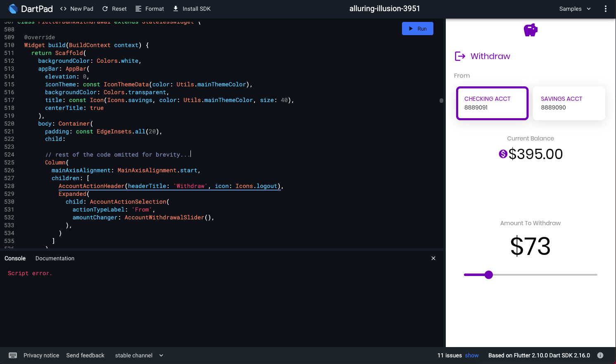The height and width of the screenshot is (364, 616).
Task: Place cursor on line 528 AccountActionHeader code
Action: click(x=171, y=186)
